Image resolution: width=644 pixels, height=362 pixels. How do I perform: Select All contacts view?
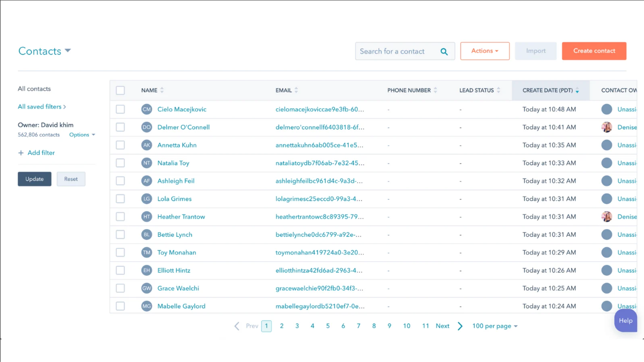(x=34, y=89)
